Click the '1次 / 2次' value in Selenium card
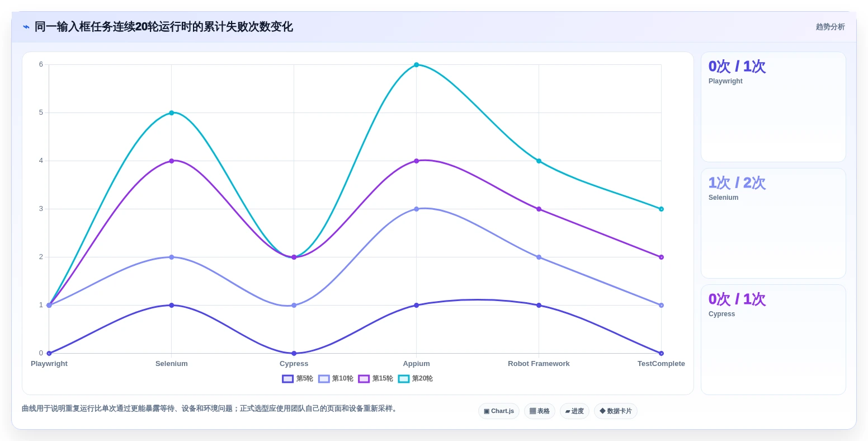The width and height of the screenshot is (868, 441). [x=737, y=183]
